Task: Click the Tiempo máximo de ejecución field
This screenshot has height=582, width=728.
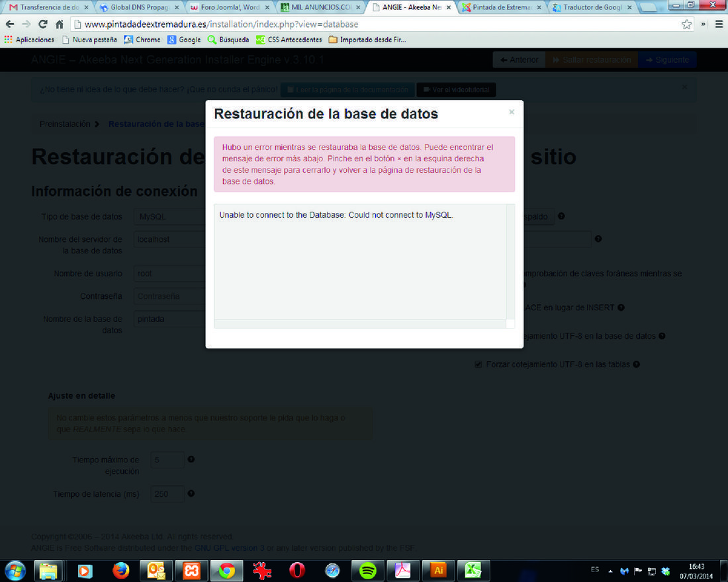Action: click(167, 460)
